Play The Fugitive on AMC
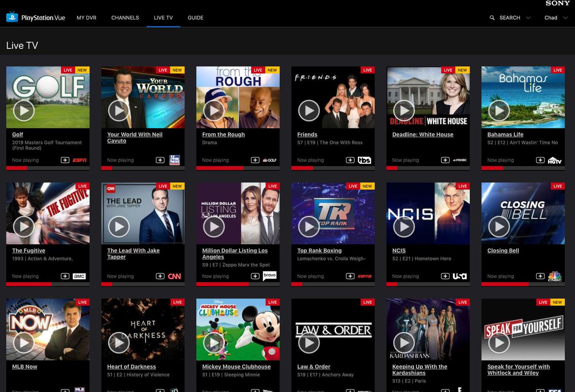The height and width of the screenshot is (392, 575). click(x=23, y=226)
